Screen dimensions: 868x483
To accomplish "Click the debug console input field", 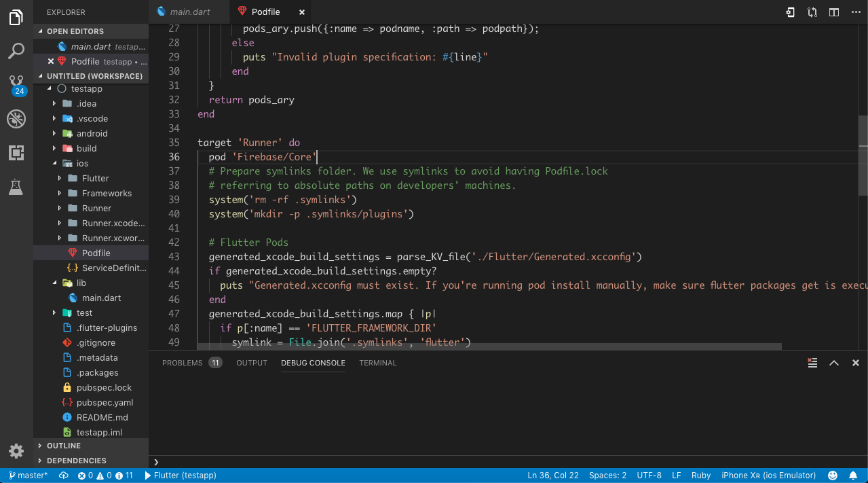I will coord(509,462).
